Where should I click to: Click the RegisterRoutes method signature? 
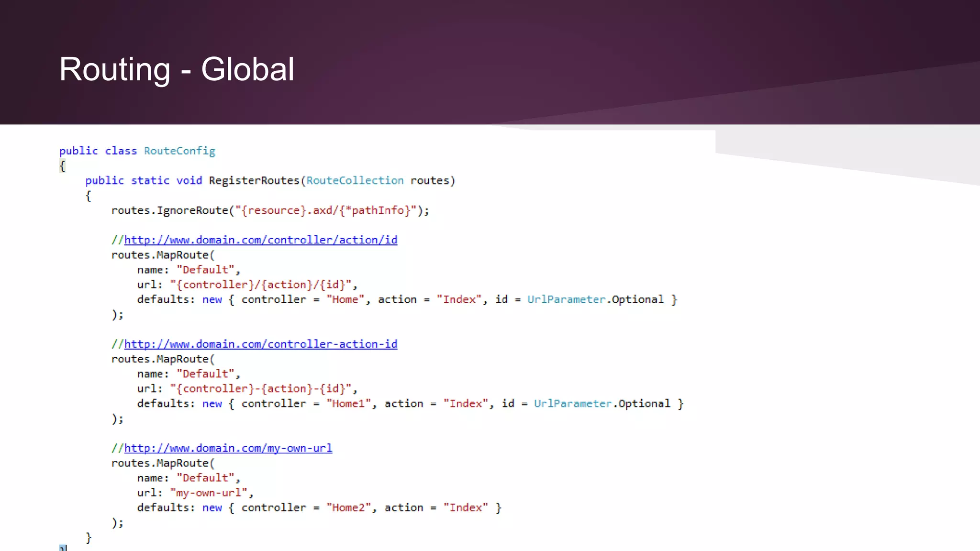click(x=270, y=181)
